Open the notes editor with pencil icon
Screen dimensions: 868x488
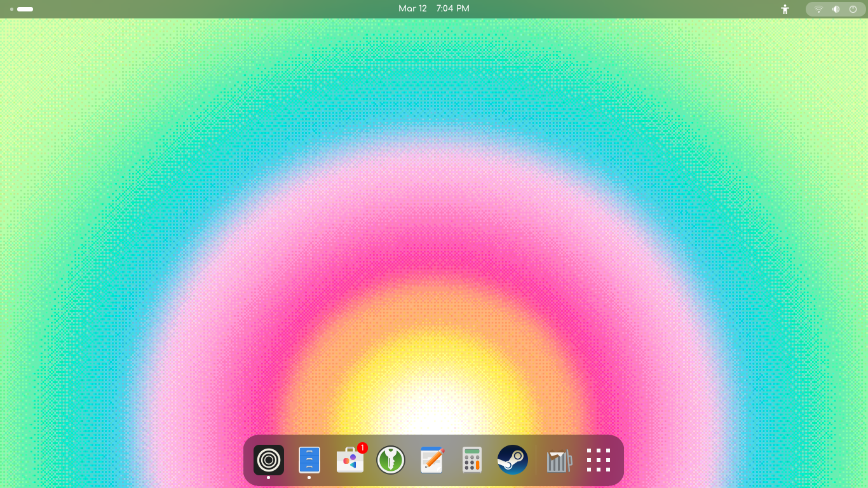coord(431,459)
